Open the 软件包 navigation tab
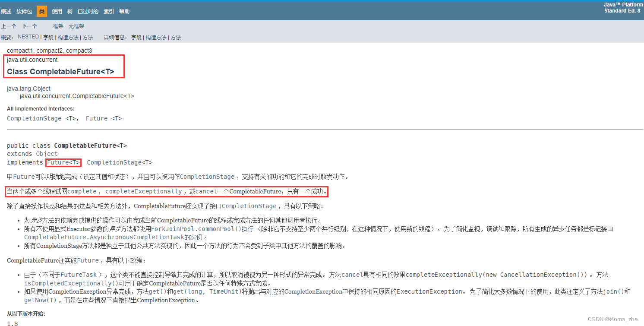Image resolution: width=644 pixels, height=326 pixels. (24, 12)
